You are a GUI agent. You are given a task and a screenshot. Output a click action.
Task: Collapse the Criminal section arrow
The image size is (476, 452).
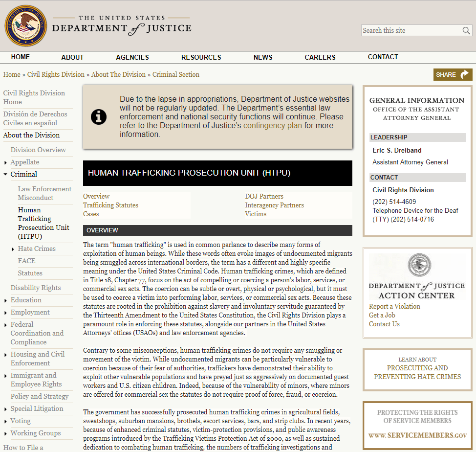click(x=5, y=174)
